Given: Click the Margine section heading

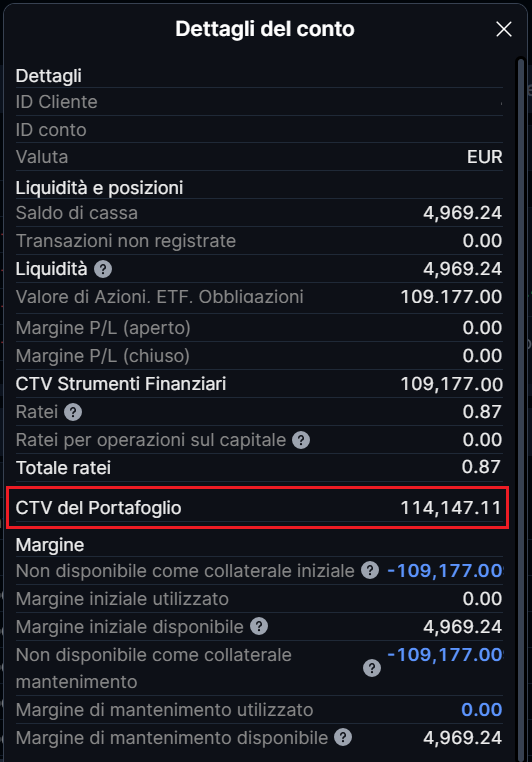Looking at the screenshot, I should [50, 545].
